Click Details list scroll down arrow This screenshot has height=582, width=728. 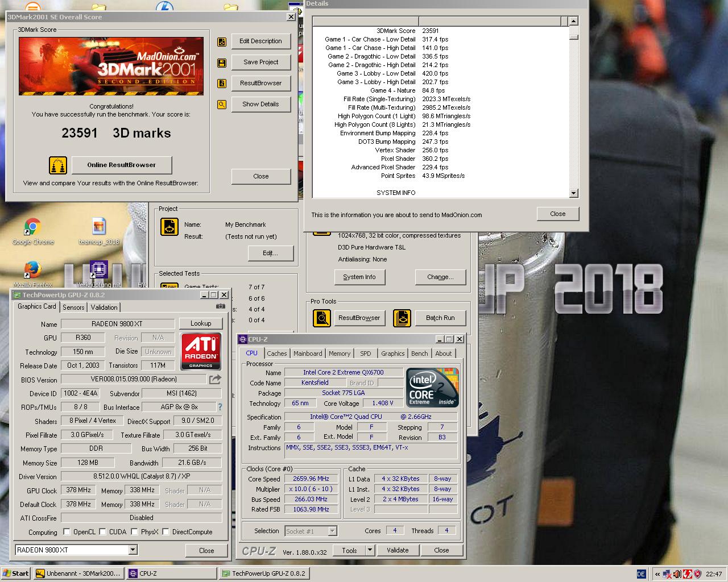click(x=573, y=193)
